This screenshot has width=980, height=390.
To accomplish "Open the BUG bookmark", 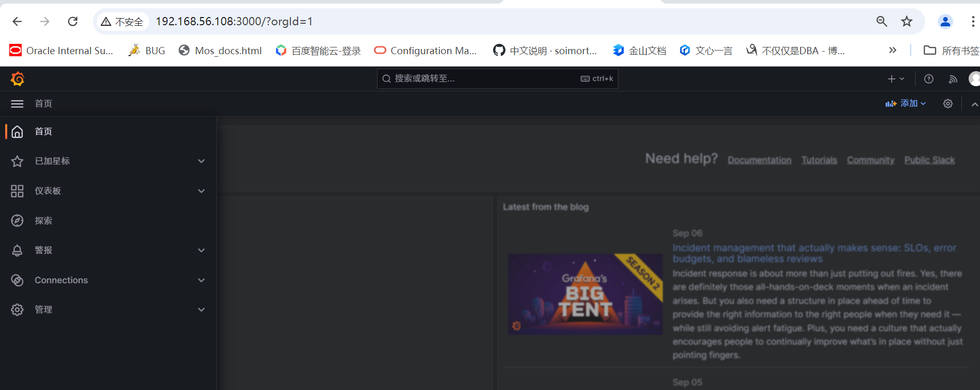I will click(x=147, y=51).
